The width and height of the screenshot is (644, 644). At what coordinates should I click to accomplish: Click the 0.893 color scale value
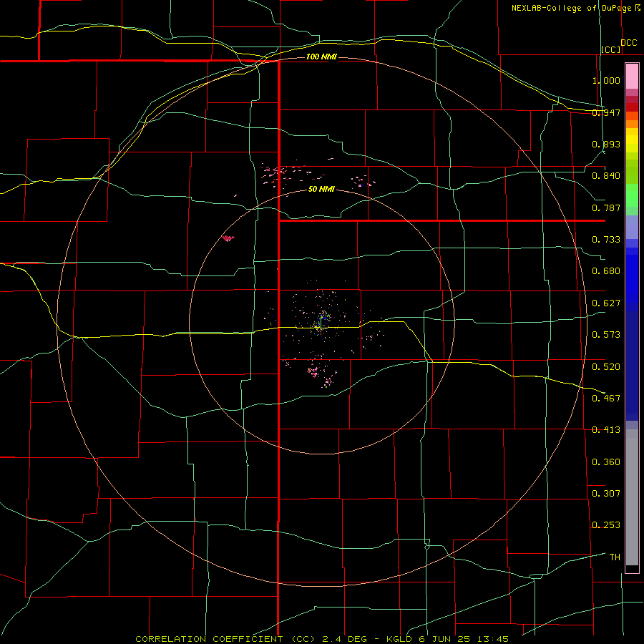click(x=606, y=144)
